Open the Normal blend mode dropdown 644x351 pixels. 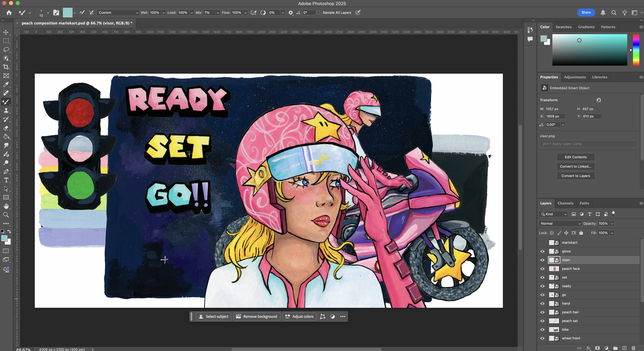coord(560,223)
